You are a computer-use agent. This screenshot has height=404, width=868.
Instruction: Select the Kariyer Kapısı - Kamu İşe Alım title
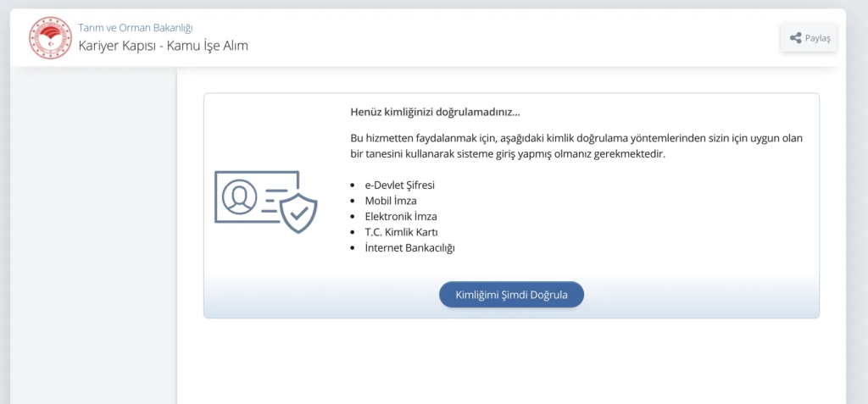164,46
